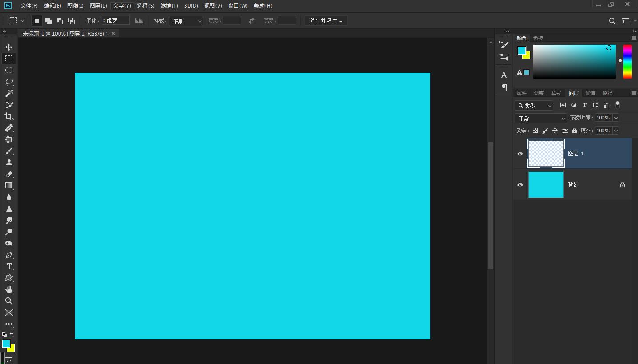Select the Pen tool
This screenshot has height=364, width=638.
pos(8,255)
